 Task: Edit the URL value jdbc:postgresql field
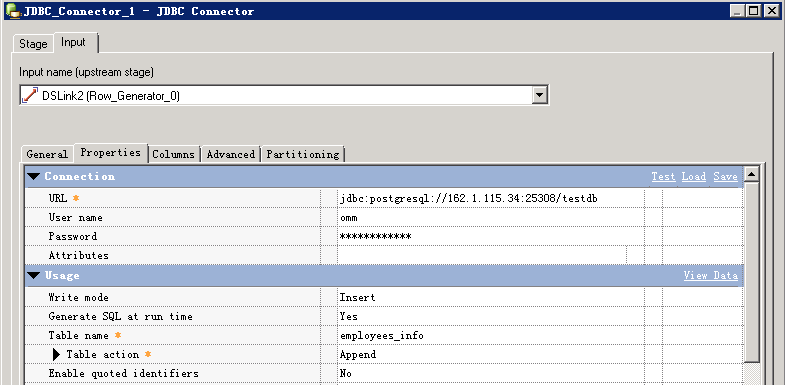coord(491,198)
